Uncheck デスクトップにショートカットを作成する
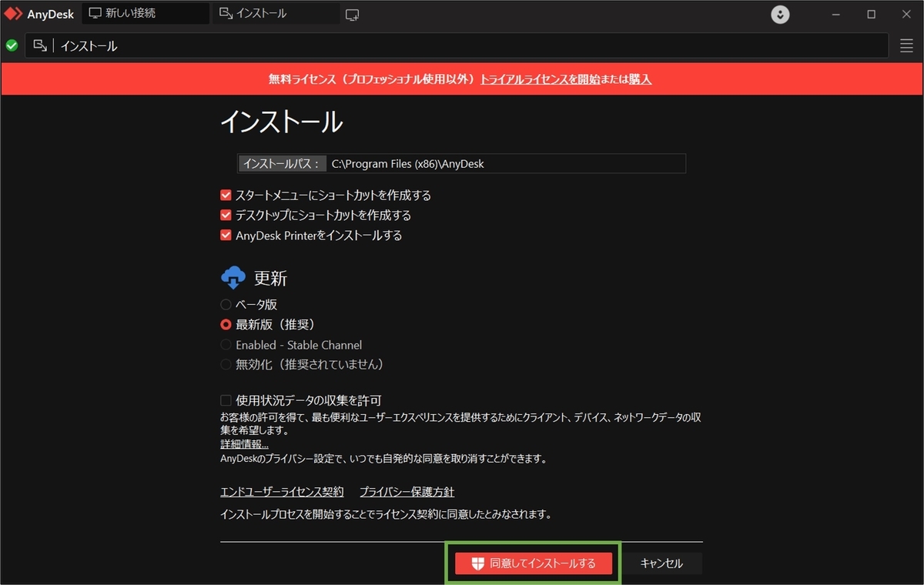The width and height of the screenshot is (924, 585). click(x=226, y=216)
